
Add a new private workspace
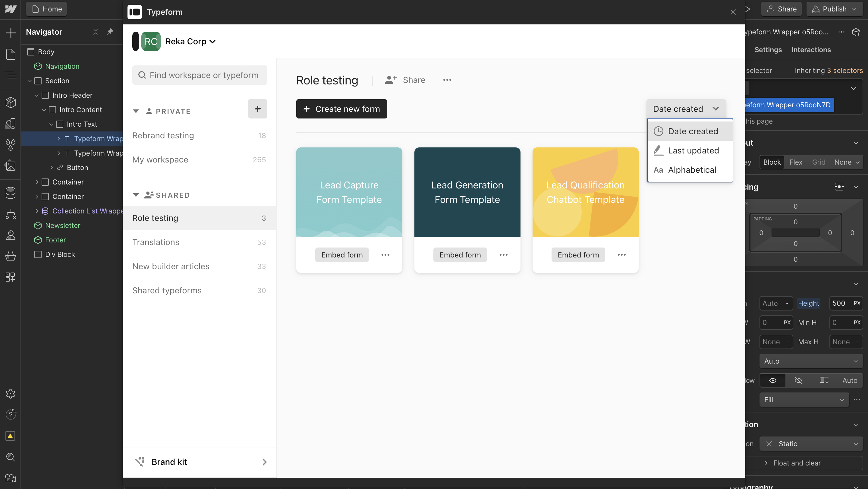pyautogui.click(x=257, y=109)
